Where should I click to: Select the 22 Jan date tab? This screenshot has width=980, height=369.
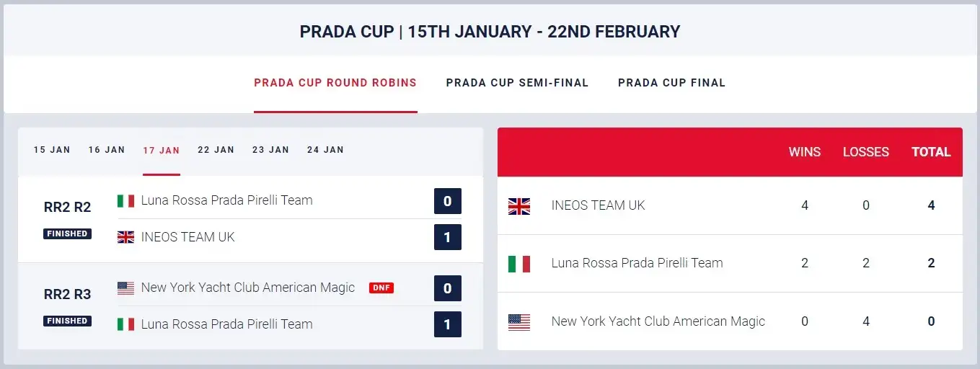tap(216, 150)
